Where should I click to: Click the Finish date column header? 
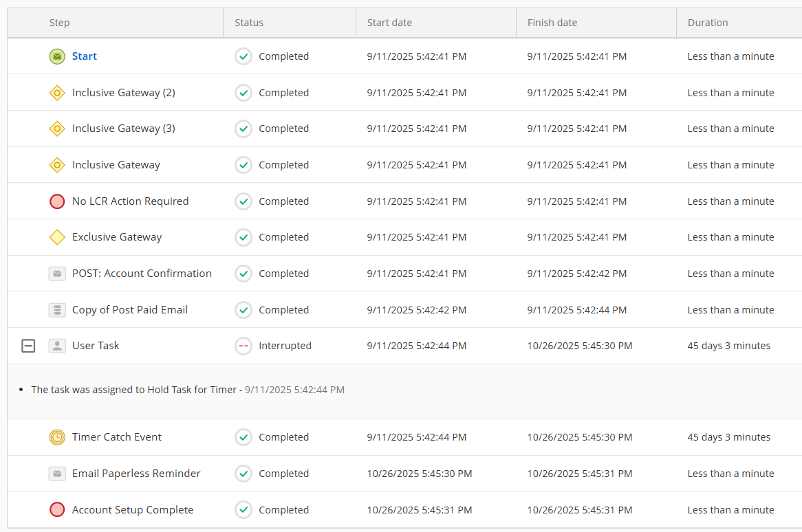click(x=552, y=23)
